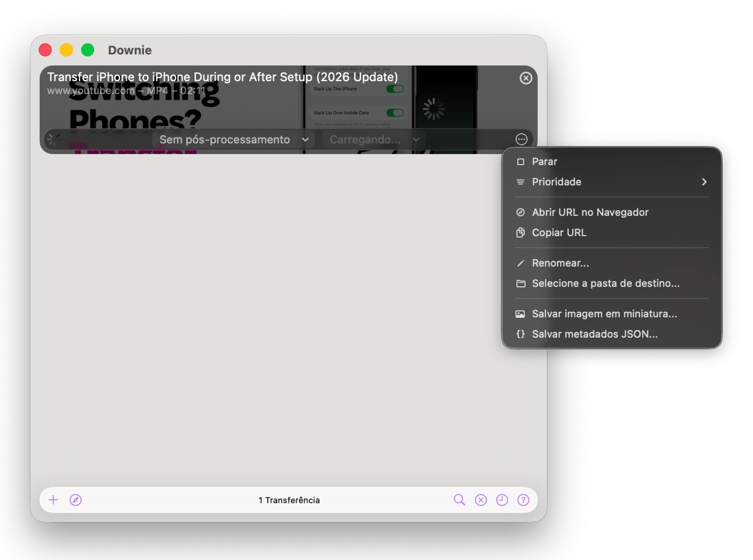Select Salvar imagem em miniatura...

pyautogui.click(x=612, y=314)
